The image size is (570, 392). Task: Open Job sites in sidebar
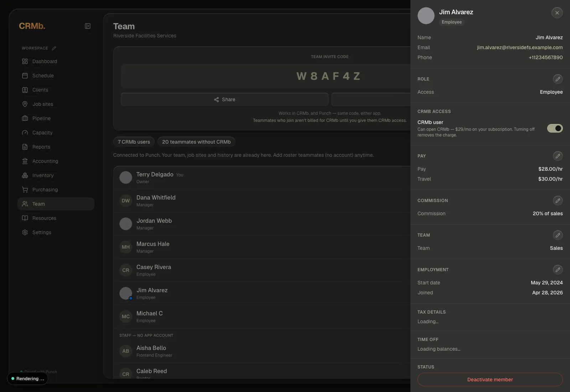(56, 104)
